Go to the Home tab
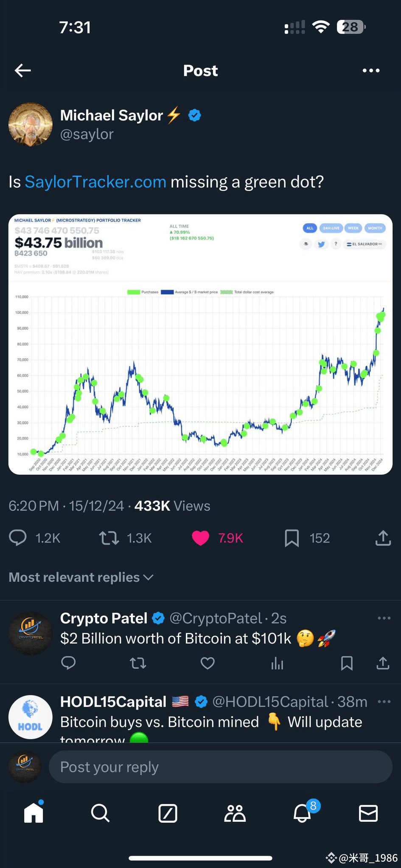Screen dimensions: 401x868 click(34, 813)
